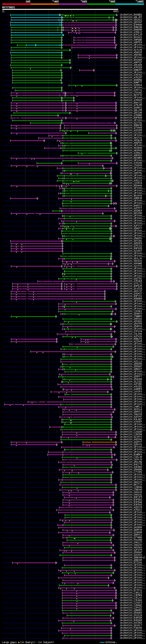Select the UniRef100_Q9ZRE9 label
Image resolution: width=146 pixels, height=644 pixels.
[131, 211]
